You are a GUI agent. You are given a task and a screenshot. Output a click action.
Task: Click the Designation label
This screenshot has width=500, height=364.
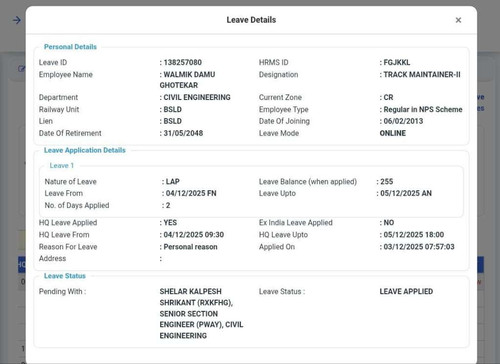(279, 75)
